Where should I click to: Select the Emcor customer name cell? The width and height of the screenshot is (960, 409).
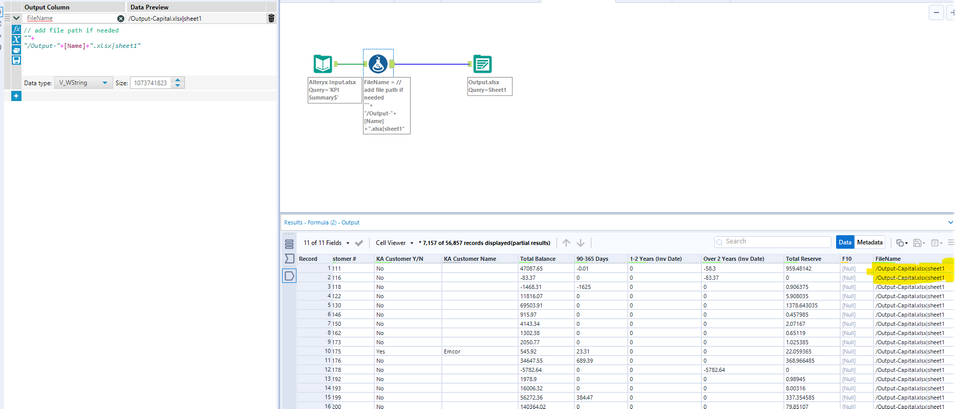point(479,351)
